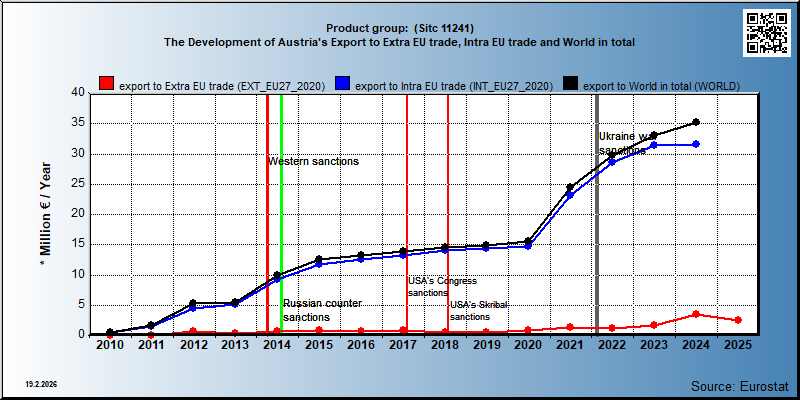
Task: Click the 2022 x-axis label
Action: click(612, 345)
